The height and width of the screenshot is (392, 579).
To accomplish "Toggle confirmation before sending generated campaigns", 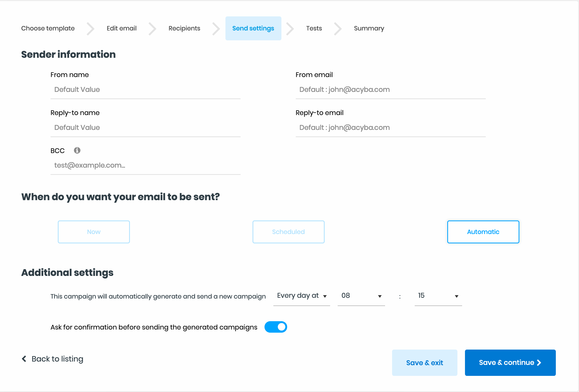I will point(276,327).
